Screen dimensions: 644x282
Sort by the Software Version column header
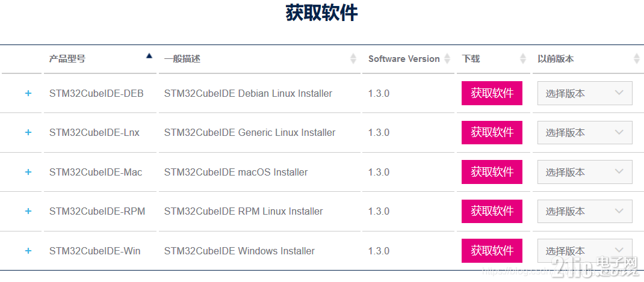(x=404, y=59)
